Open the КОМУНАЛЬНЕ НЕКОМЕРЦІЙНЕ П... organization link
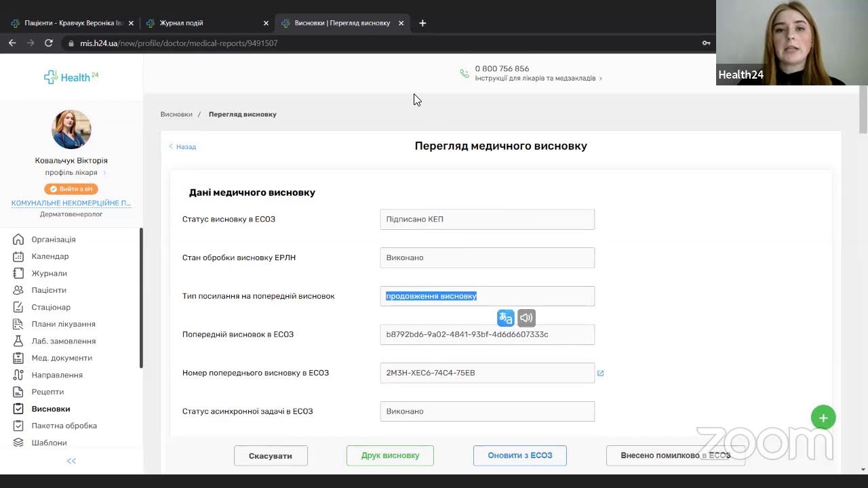 pyautogui.click(x=71, y=203)
